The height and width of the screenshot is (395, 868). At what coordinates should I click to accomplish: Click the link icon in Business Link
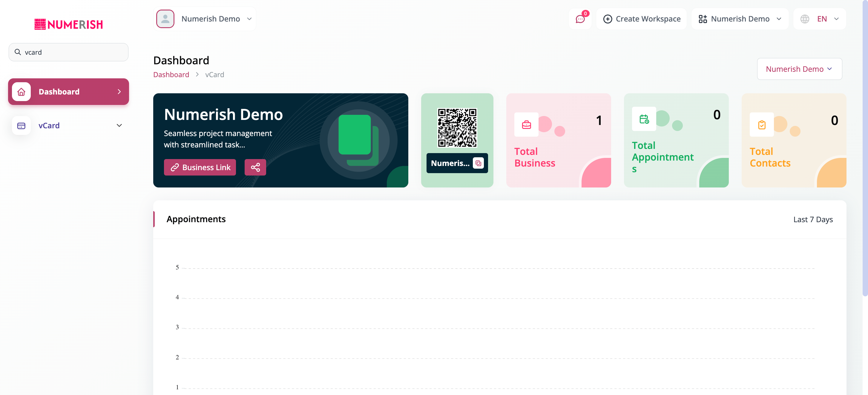[174, 167]
